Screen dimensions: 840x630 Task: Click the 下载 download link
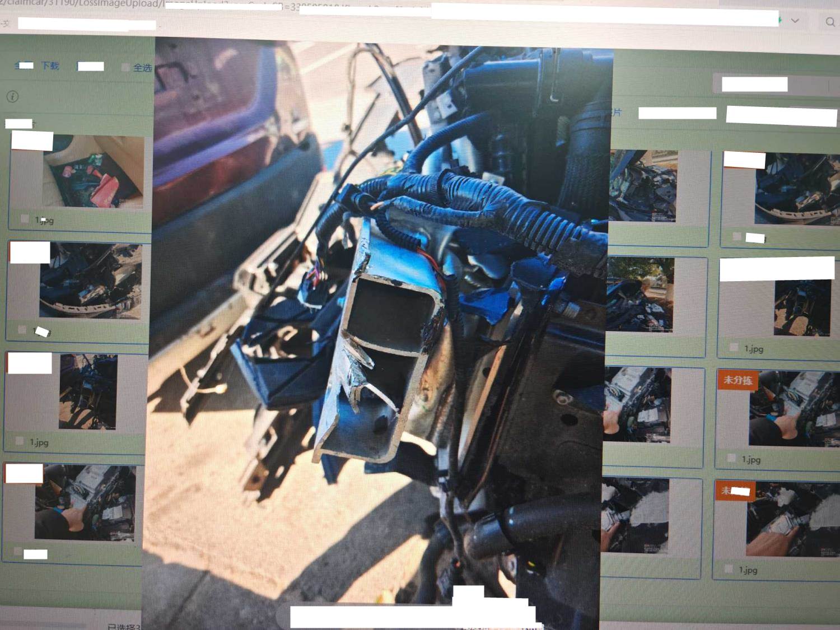(50, 66)
